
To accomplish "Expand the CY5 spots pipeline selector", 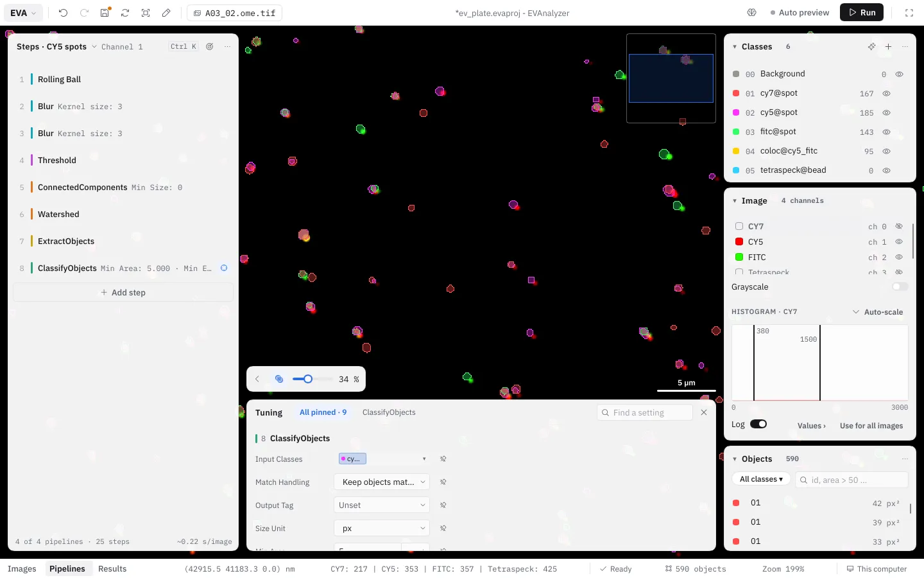I will 94,46.
